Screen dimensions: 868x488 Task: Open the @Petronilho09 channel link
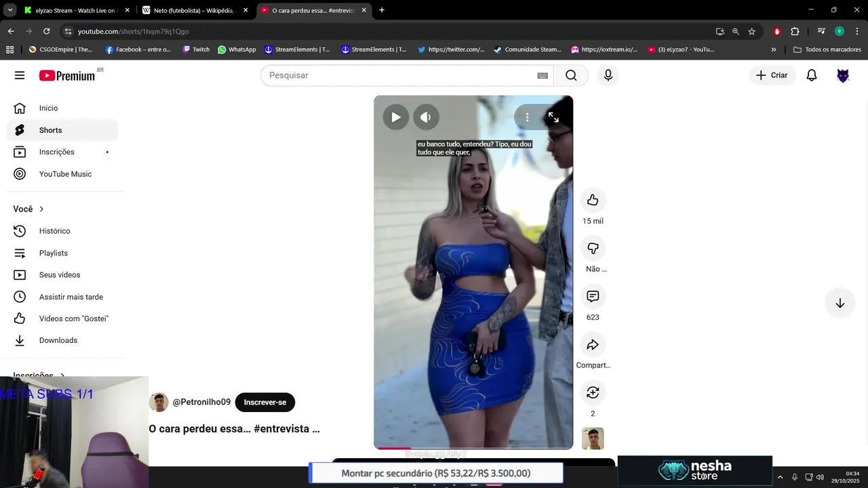[201, 402]
